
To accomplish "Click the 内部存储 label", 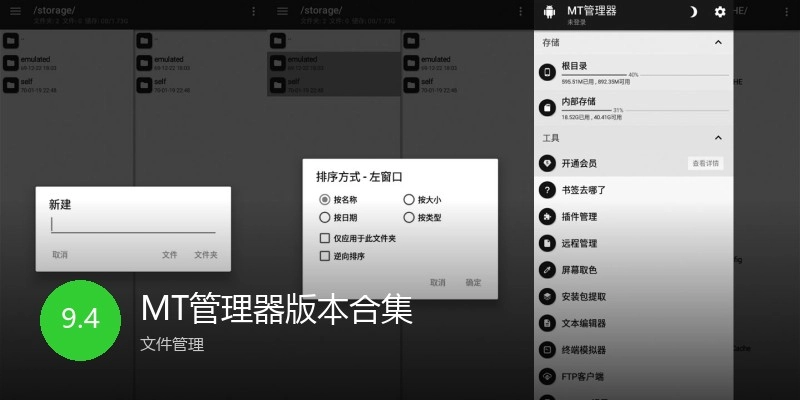I will tap(579, 102).
